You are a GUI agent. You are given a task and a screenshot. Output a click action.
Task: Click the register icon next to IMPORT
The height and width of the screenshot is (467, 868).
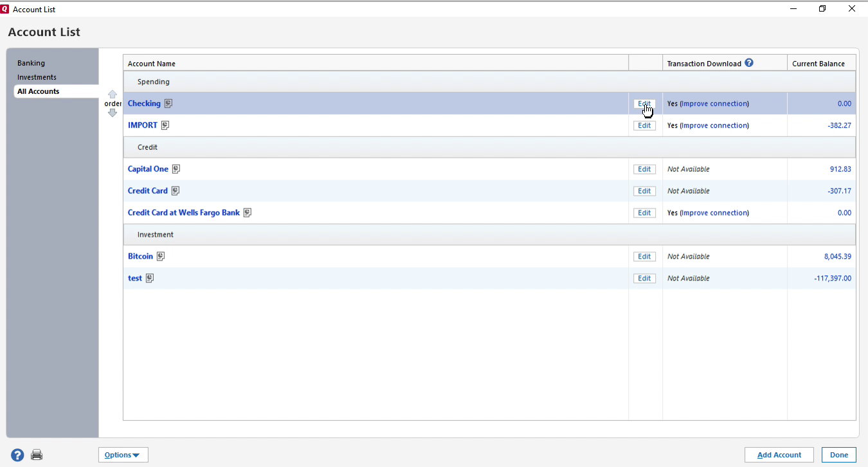(165, 125)
